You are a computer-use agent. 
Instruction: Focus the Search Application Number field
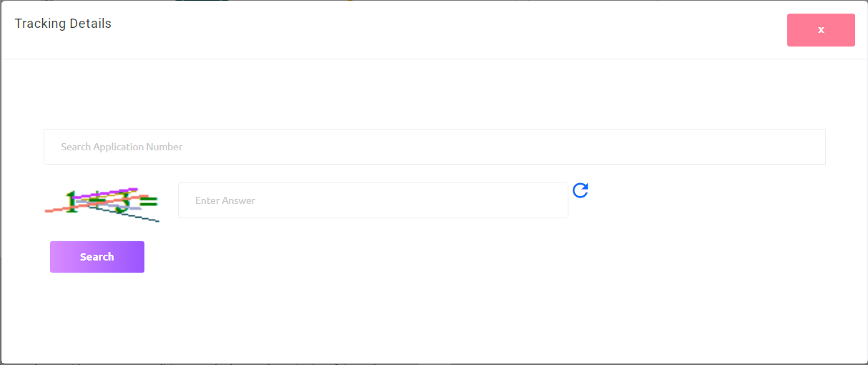click(434, 147)
